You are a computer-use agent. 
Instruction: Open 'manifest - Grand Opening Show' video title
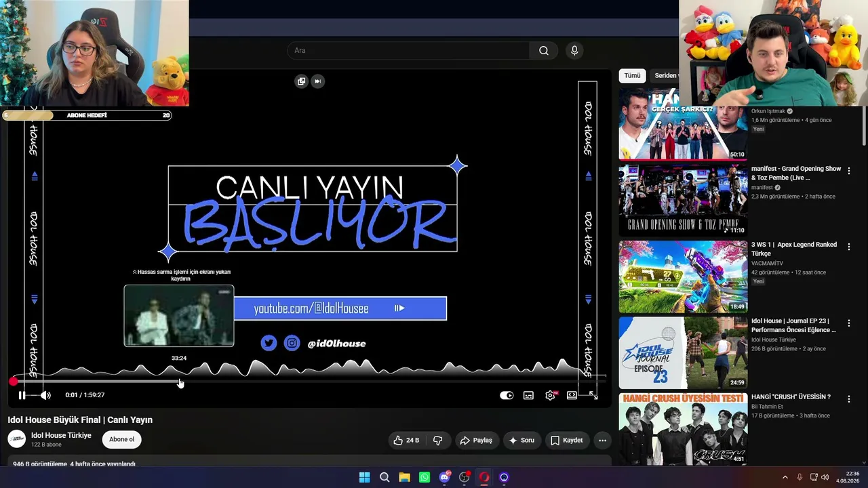796,173
